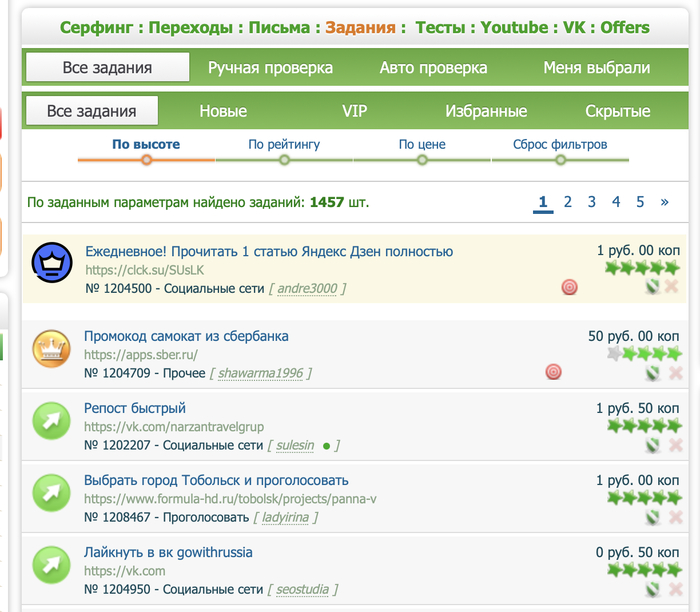Open the 'Избранные' tab
The width and height of the screenshot is (700, 612).
coord(486,111)
